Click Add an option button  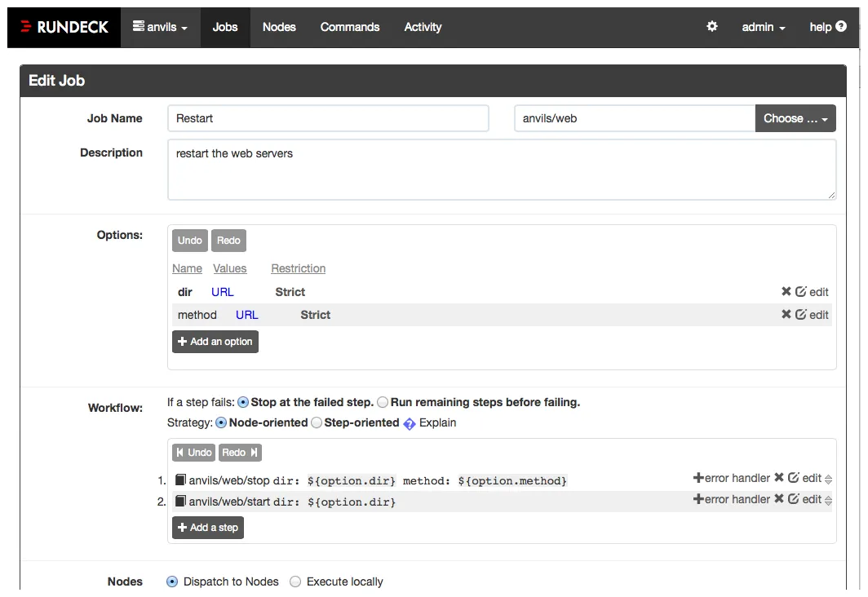(215, 342)
